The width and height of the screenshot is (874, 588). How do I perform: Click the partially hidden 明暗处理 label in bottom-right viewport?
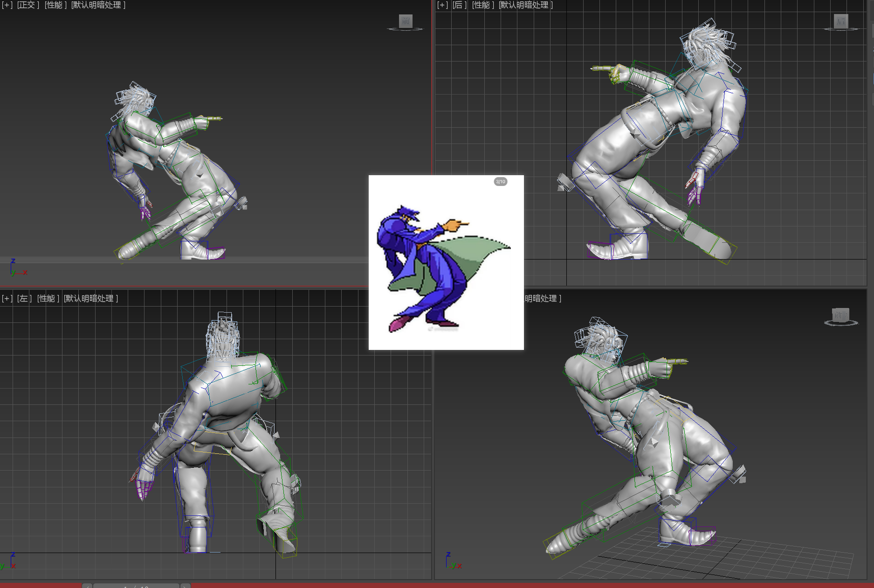[x=543, y=298]
